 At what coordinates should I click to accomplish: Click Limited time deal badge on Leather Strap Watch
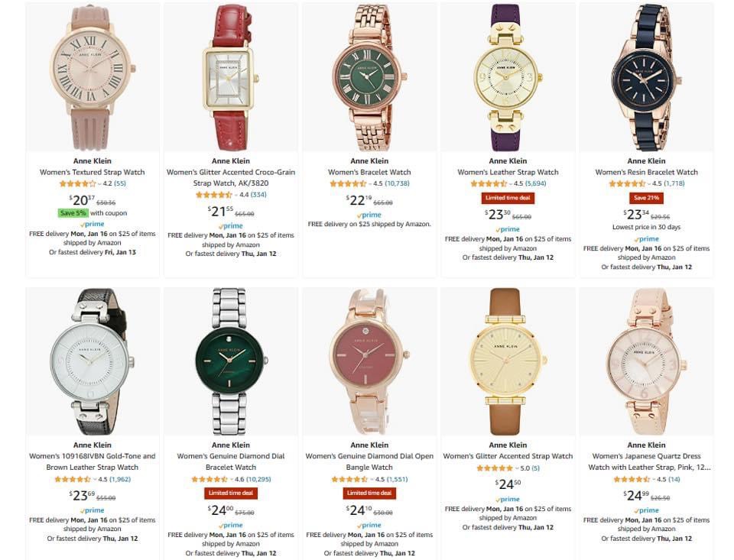508,198
